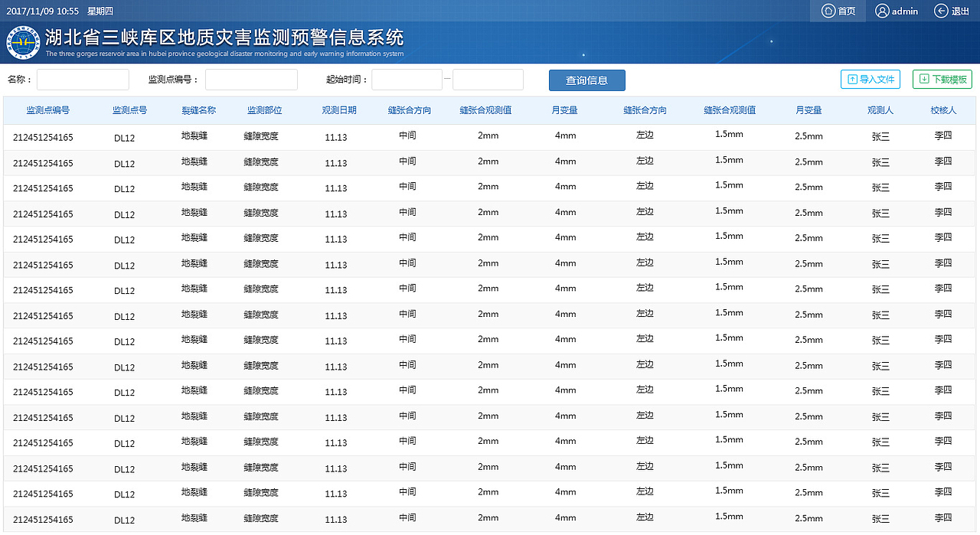980x535 pixels.
Task: Click the 监测点号 column header
Action: click(x=130, y=110)
